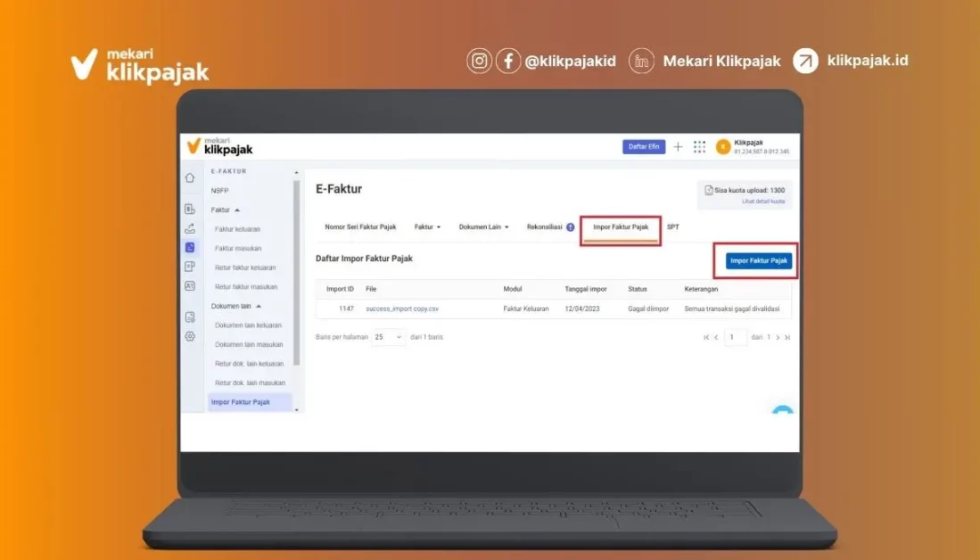The height and width of the screenshot is (560, 980).
Task: Open the home icon in sidebar
Action: pos(190,178)
